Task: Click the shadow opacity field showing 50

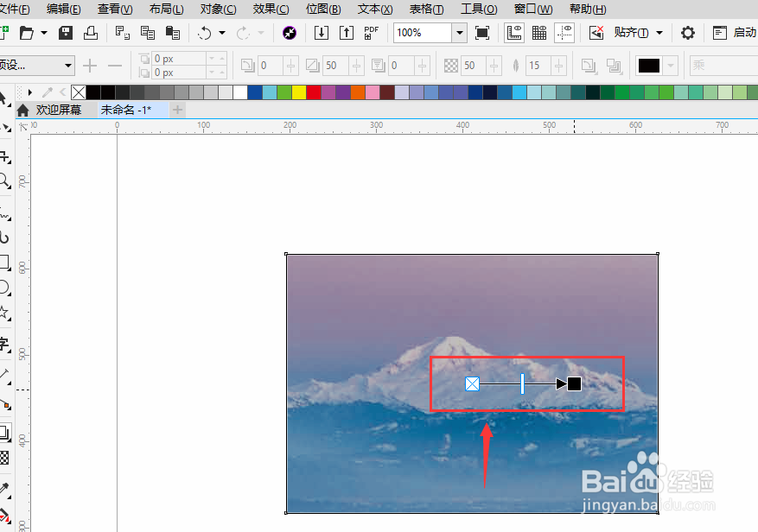Action: point(475,66)
